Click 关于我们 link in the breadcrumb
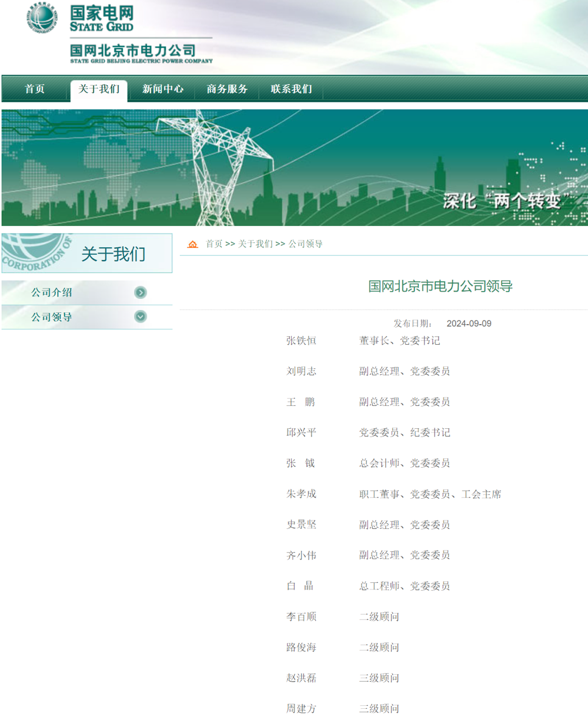Viewport: 588px width, 720px height. pyautogui.click(x=255, y=244)
